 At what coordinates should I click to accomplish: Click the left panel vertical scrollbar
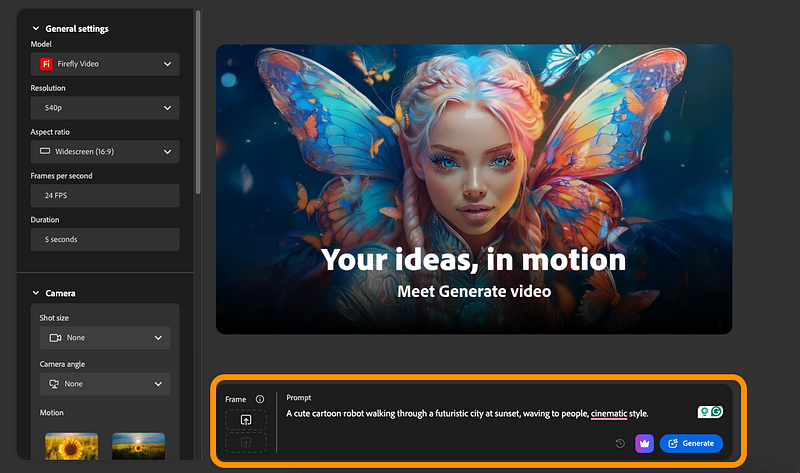click(x=198, y=100)
